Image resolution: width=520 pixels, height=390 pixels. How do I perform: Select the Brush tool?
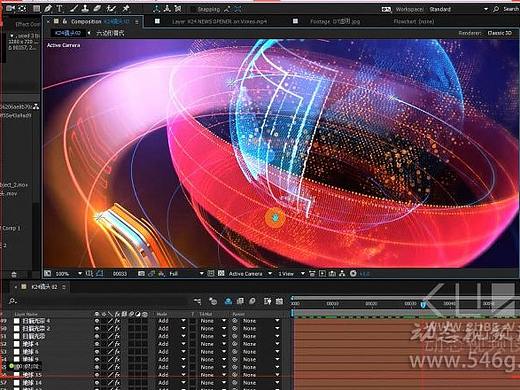tap(74, 9)
